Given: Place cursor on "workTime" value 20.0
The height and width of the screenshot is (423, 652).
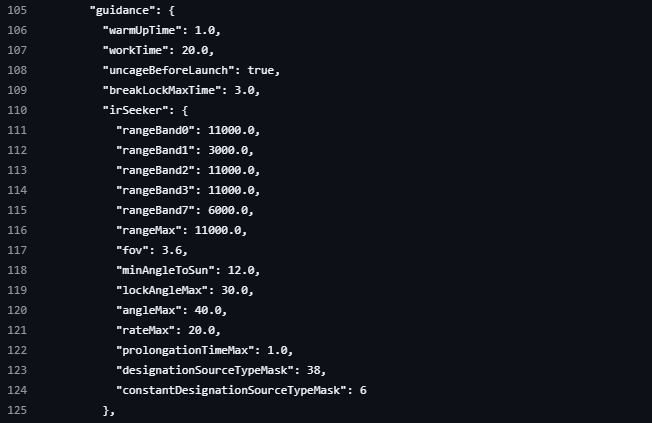Looking at the screenshot, I should click(x=196, y=50).
